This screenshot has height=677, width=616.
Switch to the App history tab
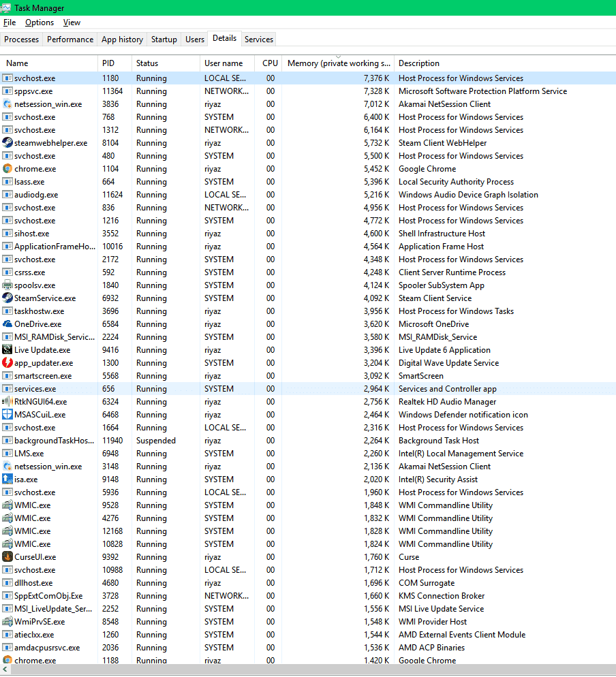(x=122, y=40)
